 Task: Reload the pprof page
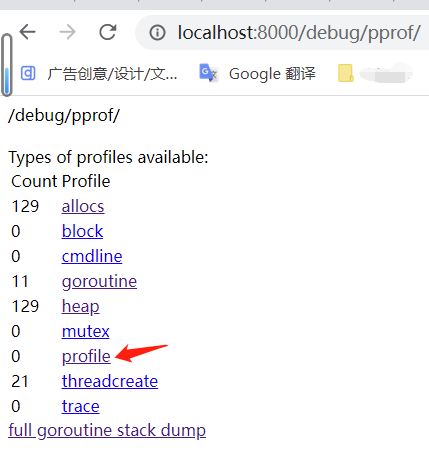coord(108,32)
